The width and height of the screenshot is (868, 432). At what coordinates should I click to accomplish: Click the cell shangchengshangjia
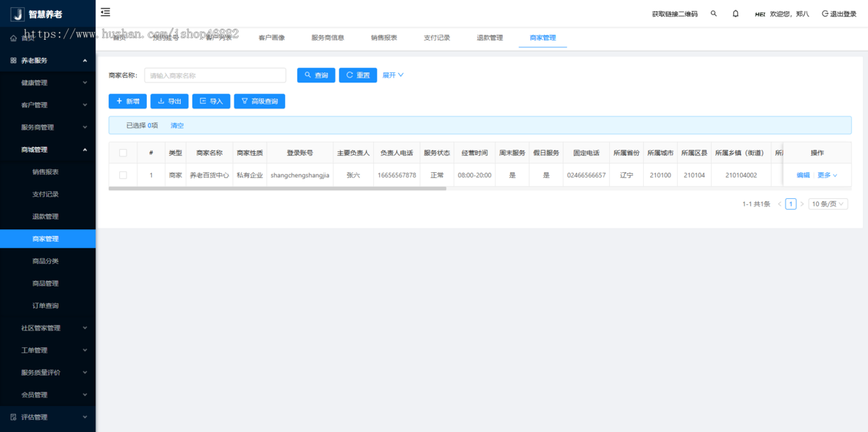click(299, 175)
